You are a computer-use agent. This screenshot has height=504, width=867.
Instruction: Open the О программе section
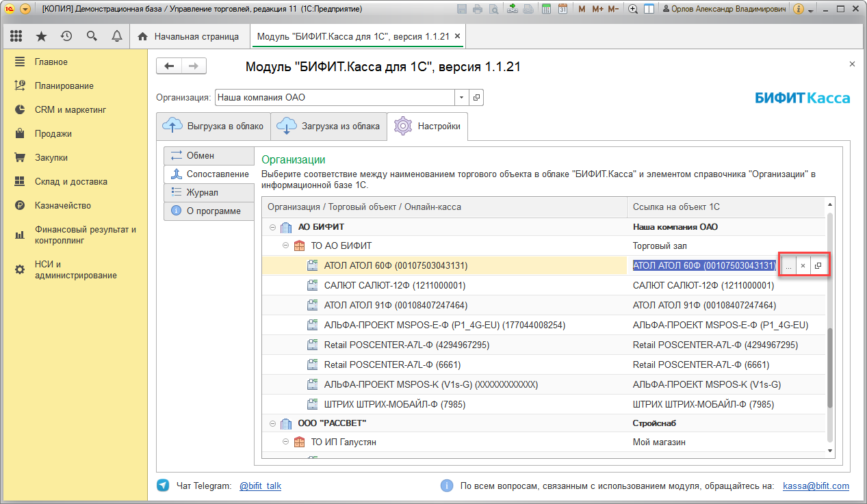[x=209, y=211]
